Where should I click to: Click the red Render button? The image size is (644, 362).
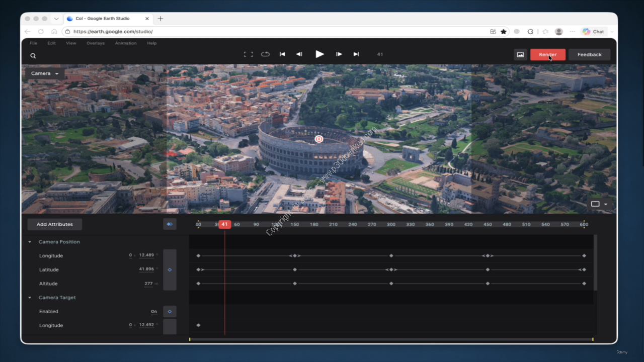coord(548,54)
